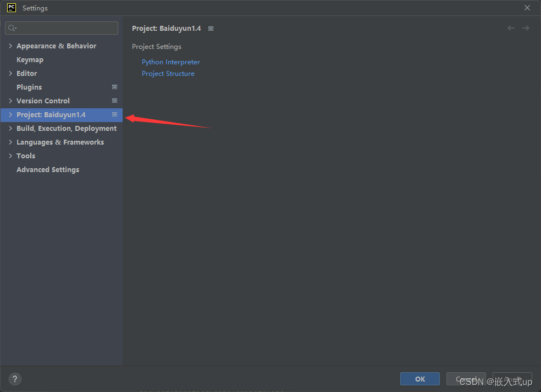Open the Project Structure link

168,74
